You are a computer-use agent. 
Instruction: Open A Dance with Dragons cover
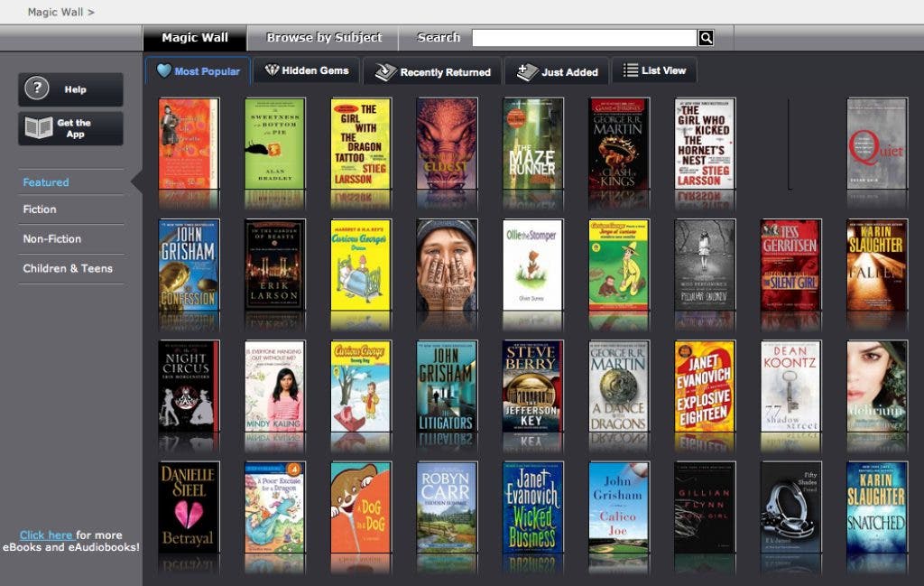click(619, 386)
